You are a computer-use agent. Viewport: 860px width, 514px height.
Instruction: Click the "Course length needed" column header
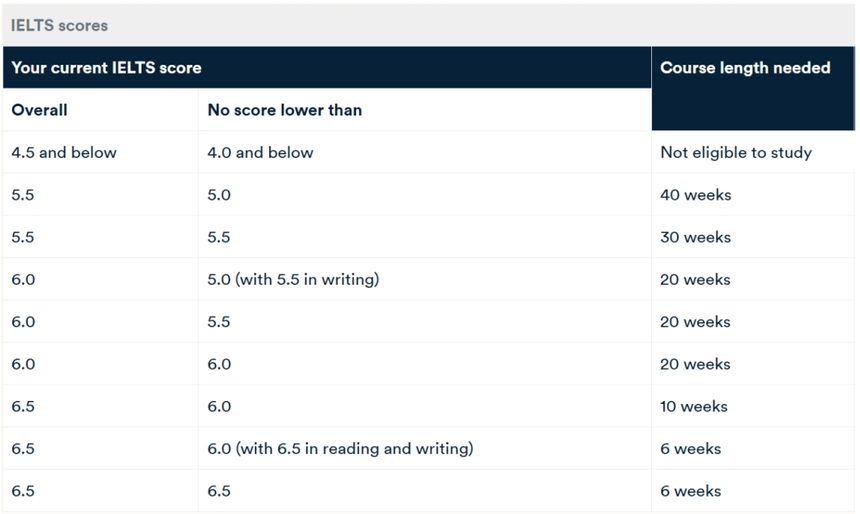pos(745,68)
